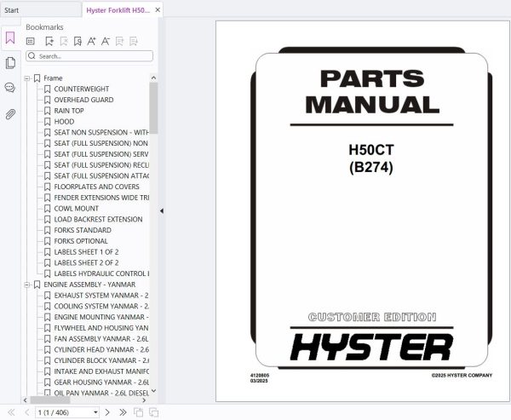Screen dimensions: 511x420
Task: Click the bookmark icon beside COUNTERWEIGHT
Action: point(47,89)
